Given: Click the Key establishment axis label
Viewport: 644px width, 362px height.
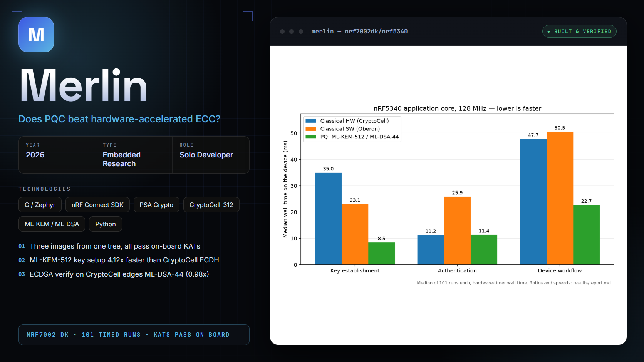Looking at the screenshot, I should coord(355,271).
